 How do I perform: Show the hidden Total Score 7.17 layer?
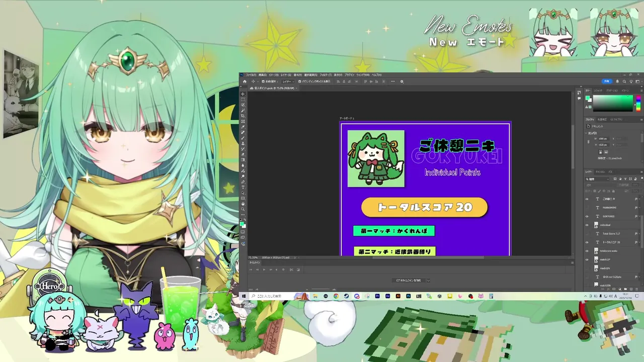[x=587, y=234]
